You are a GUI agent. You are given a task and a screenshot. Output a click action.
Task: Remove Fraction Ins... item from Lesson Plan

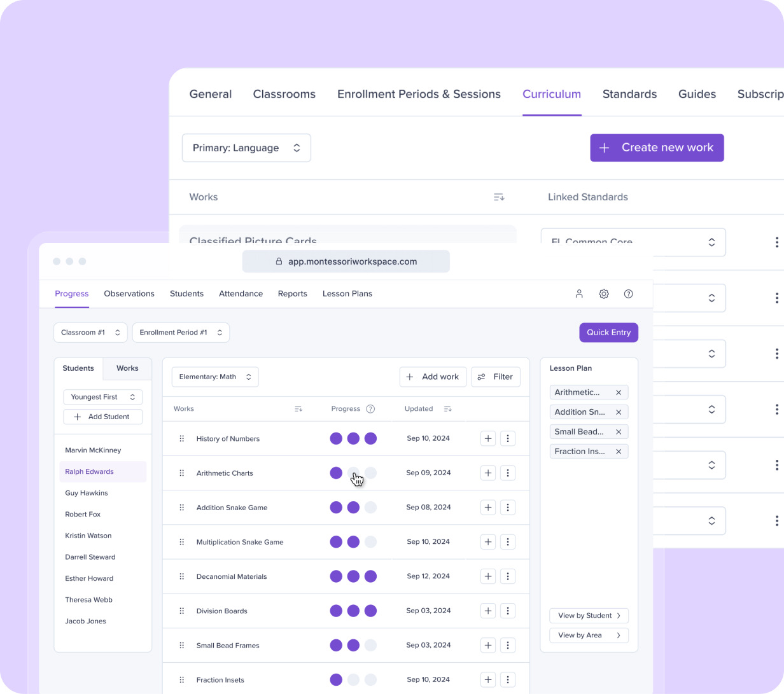619,452
